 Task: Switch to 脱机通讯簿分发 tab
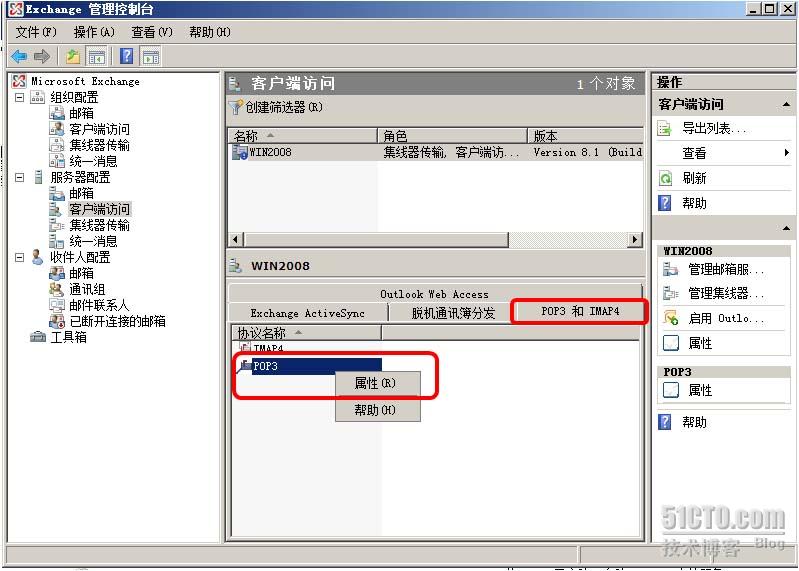tap(453, 313)
